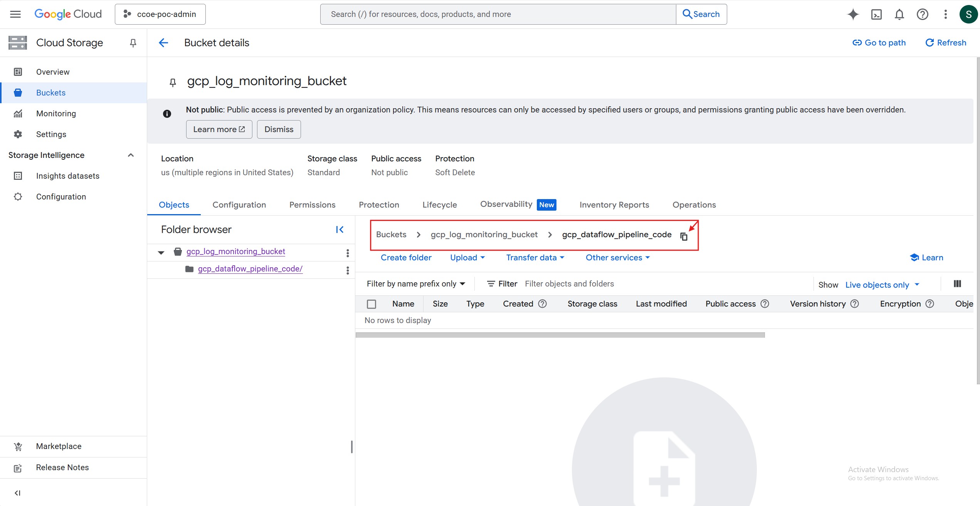Click the horizontal scrollbar under the table
Screen dimensions: 980x506
click(x=560, y=335)
